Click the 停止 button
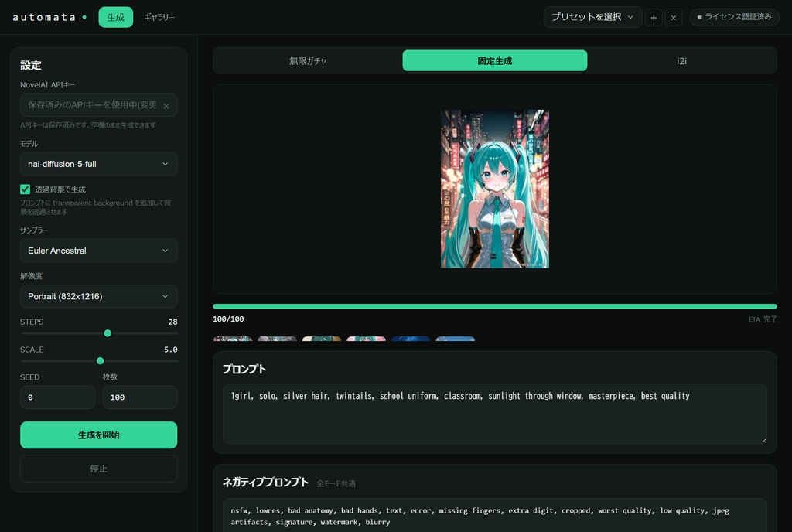792x532 pixels. [x=98, y=469]
